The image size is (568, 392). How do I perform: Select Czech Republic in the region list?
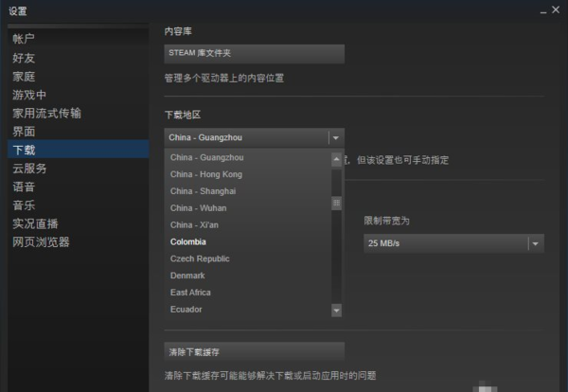point(248,258)
